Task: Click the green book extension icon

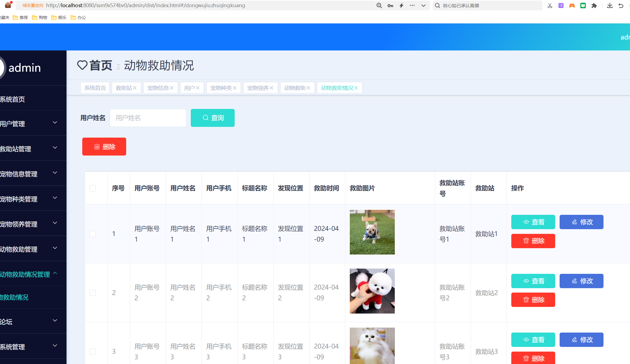Action: click(583, 5)
